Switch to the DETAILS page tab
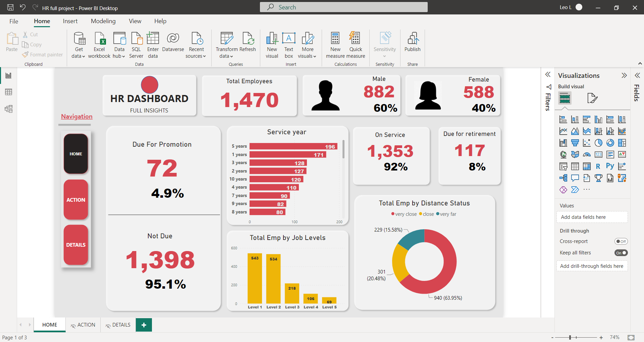The image size is (644, 342). 118,325
